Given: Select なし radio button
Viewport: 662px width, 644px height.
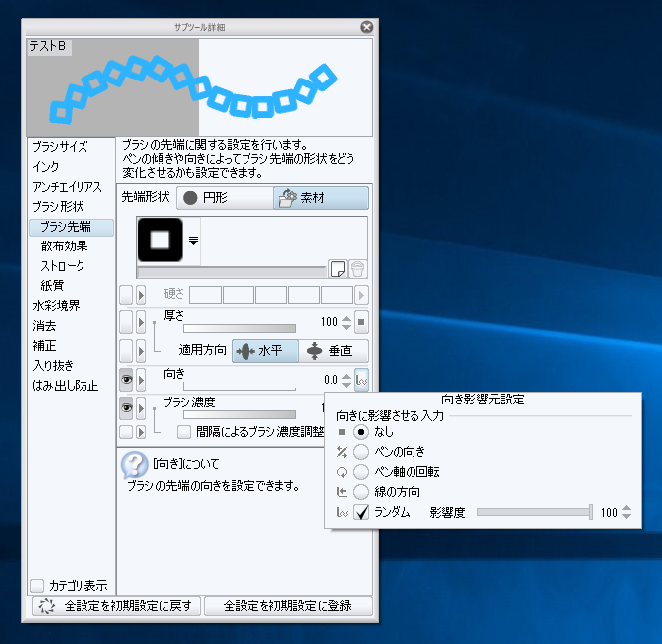Looking at the screenshot, I should click(361, 432).
